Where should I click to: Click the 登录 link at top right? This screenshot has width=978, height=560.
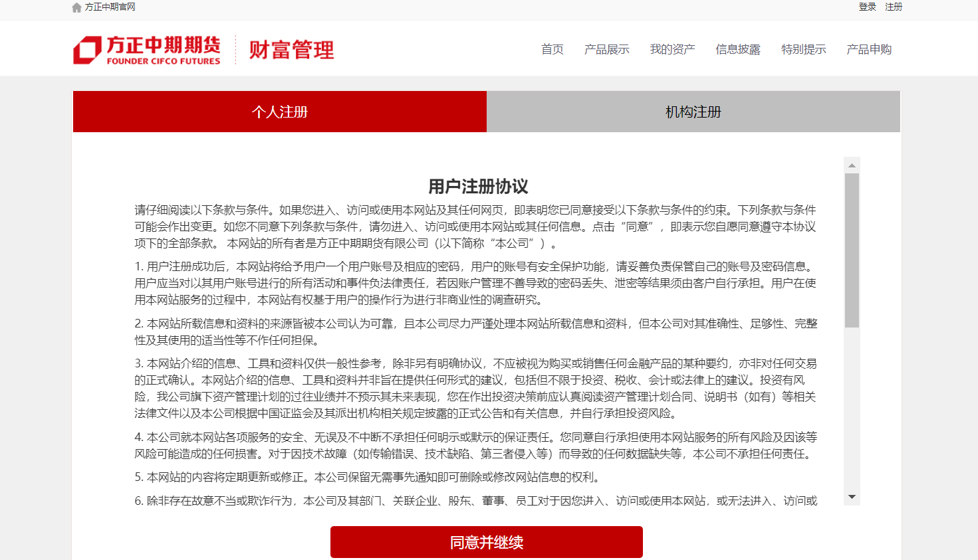867,7
